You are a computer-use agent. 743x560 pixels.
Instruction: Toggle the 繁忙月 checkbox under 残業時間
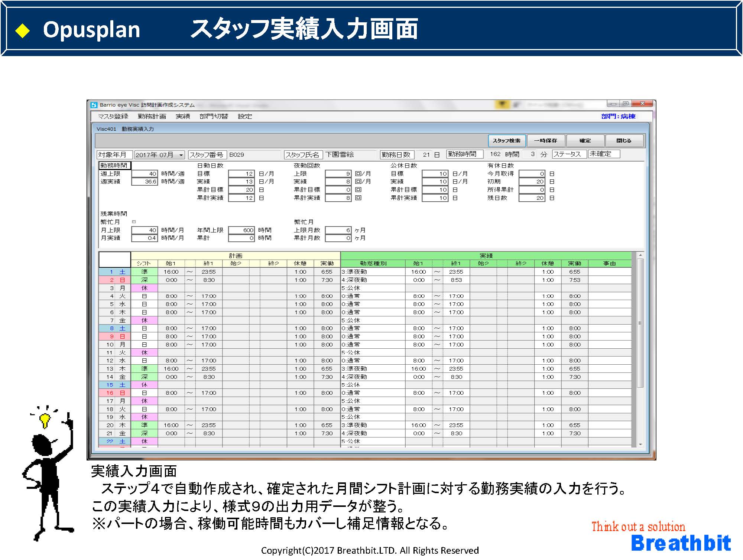(x=134, y=222)
